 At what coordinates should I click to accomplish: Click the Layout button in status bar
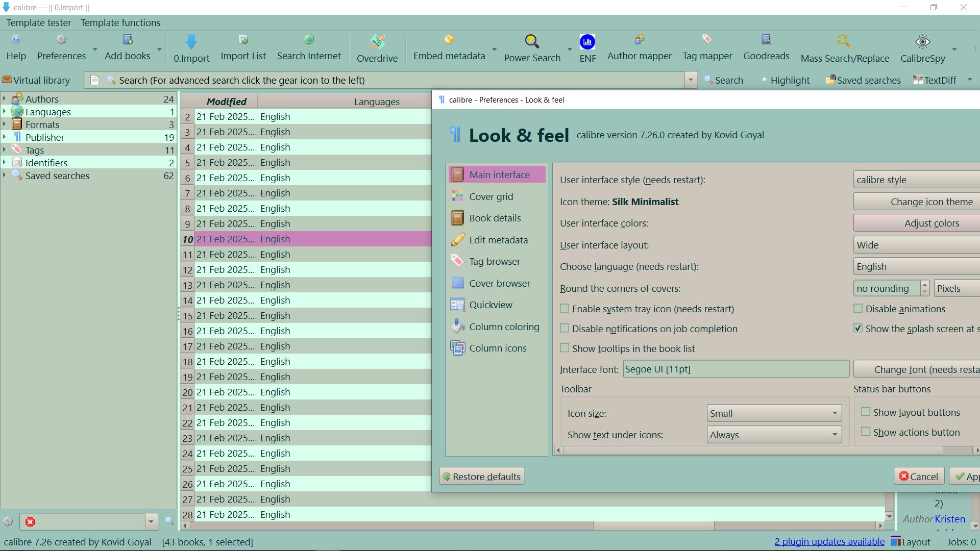tap(911, 542)
